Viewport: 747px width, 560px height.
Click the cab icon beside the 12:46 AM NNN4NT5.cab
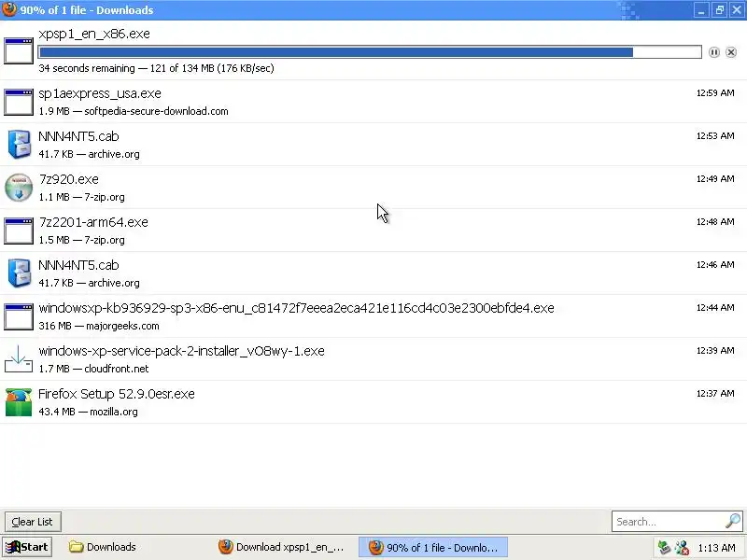coord(19,273)
